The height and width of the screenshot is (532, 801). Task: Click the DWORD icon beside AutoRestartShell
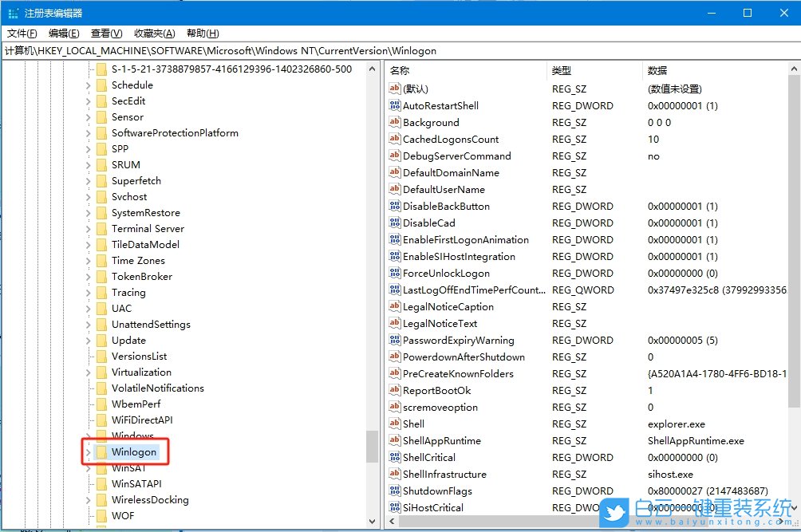pyautogui.click(x=393, y=105)
